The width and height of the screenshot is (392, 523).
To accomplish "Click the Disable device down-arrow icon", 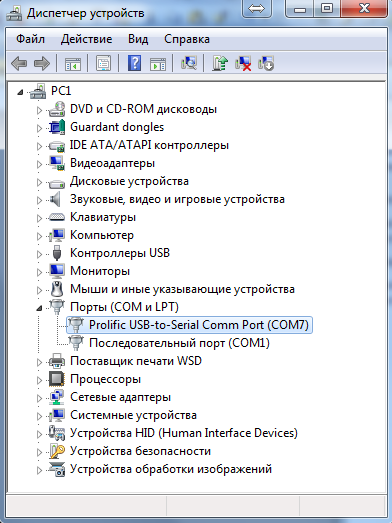I will [266, 63].
